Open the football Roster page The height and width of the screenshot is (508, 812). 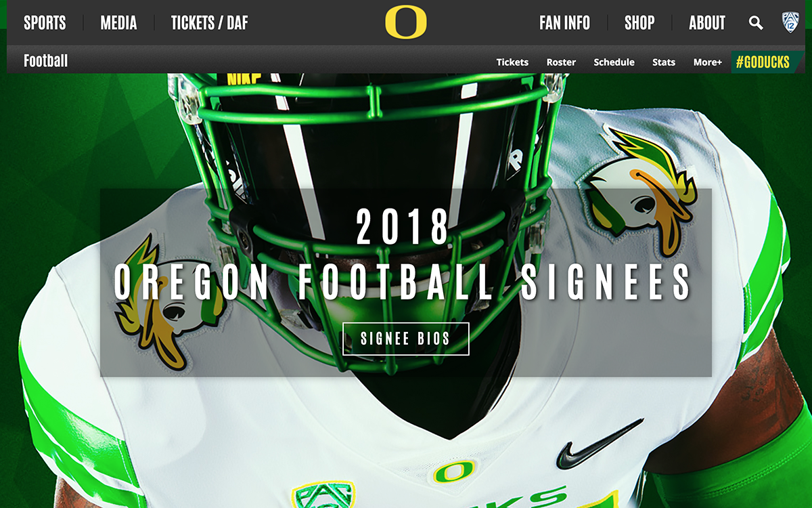[561, 62]
